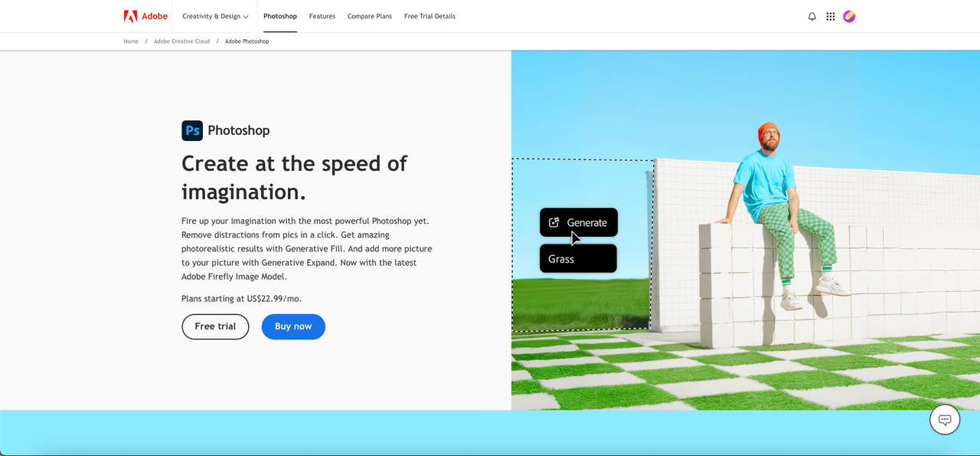Click the Grass prompt field in image

point(578,258)
